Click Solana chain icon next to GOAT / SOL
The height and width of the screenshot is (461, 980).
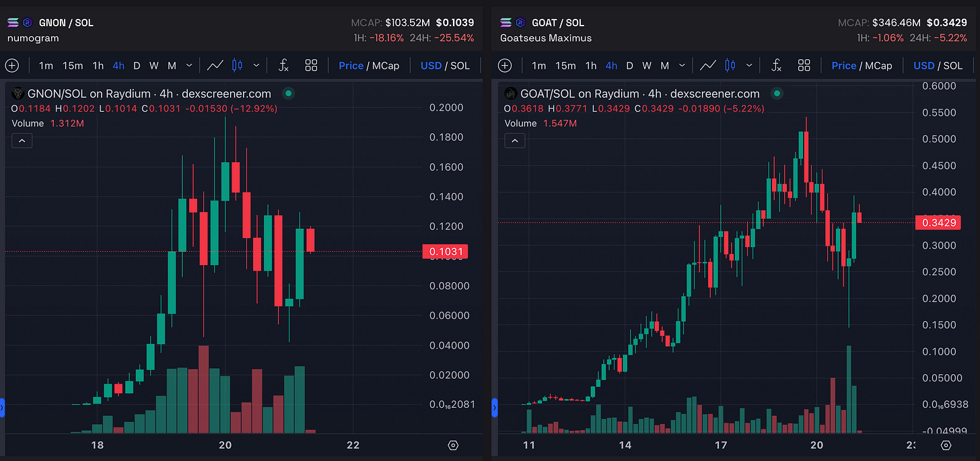(x=505, y=22)
